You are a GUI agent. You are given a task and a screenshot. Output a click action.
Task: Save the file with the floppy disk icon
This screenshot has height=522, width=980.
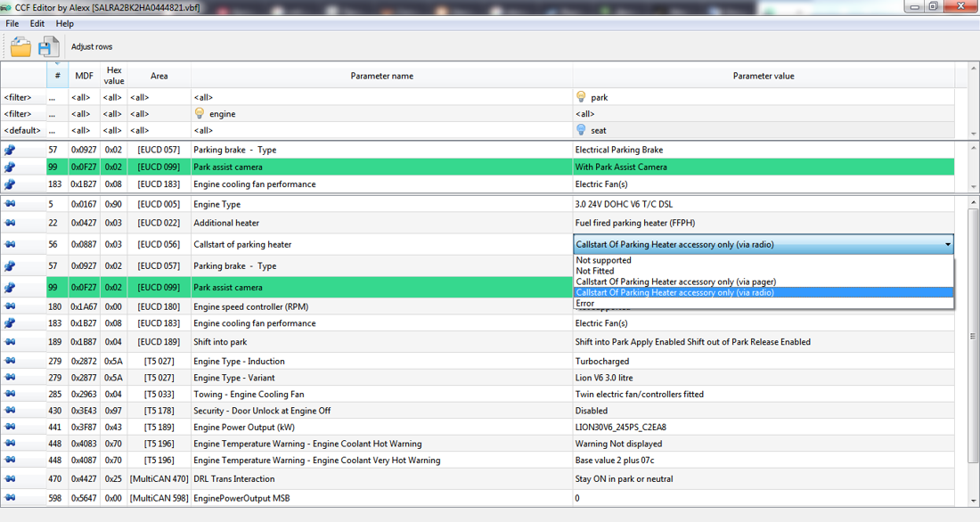tap(48, 47)
